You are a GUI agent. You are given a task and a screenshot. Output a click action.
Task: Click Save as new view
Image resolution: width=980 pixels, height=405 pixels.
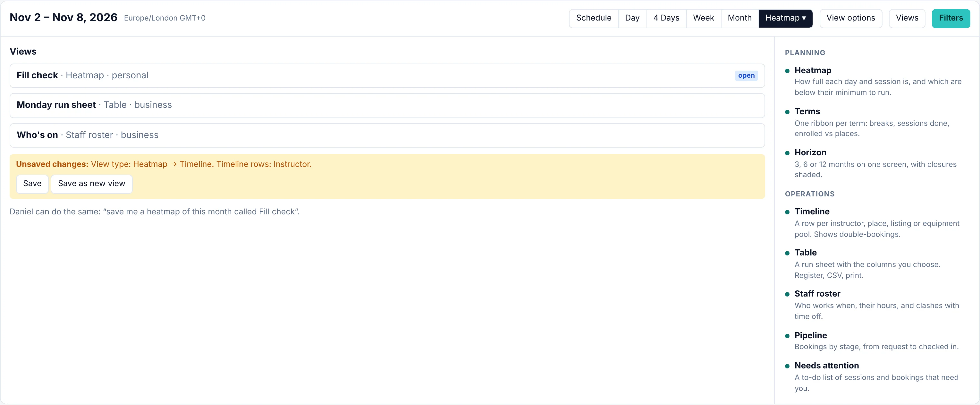[92, 184]
